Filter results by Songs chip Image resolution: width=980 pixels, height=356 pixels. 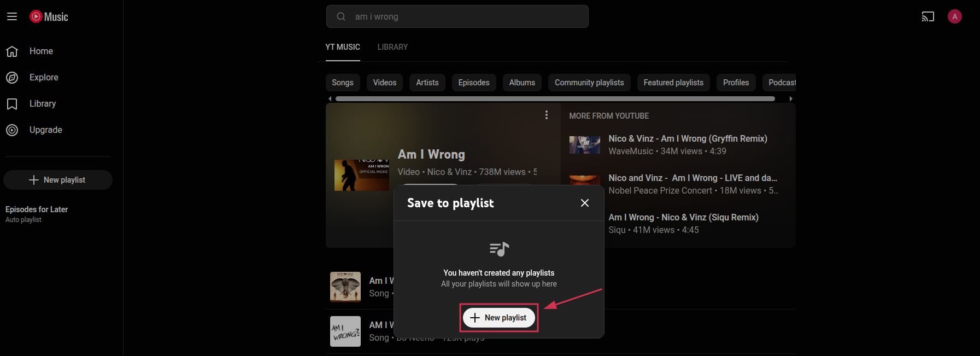click(343, 83)
